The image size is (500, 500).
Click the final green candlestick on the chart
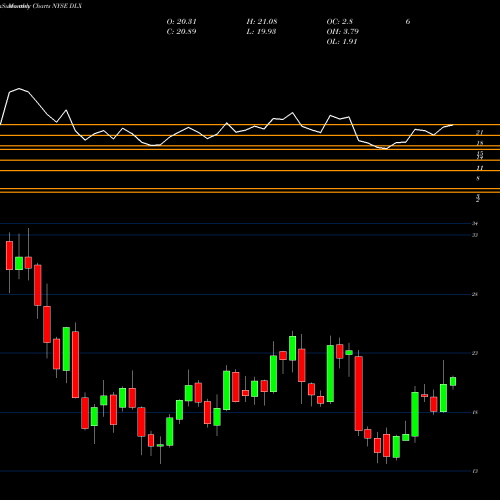point(453,381)
